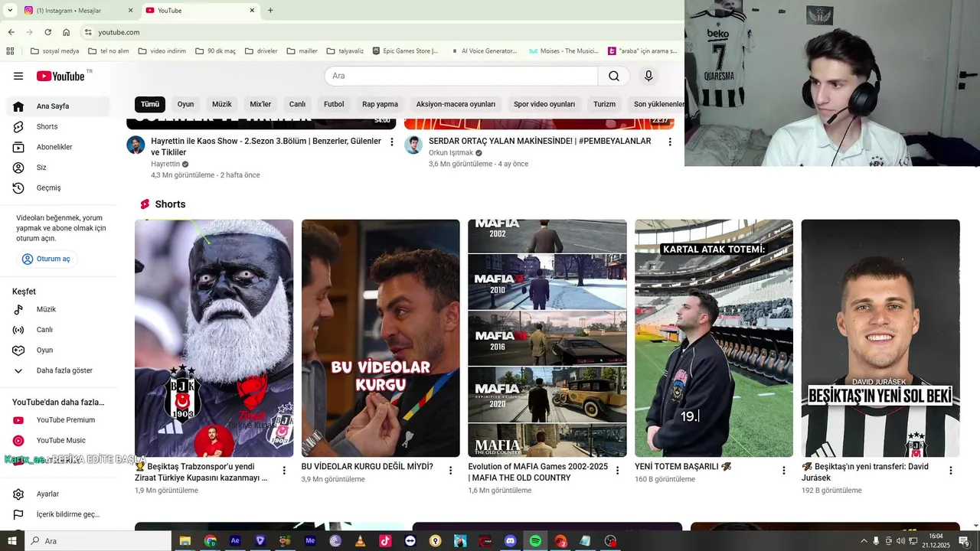
Task: Open Oyun under Keşfet
Action: (x=58, y=350)
